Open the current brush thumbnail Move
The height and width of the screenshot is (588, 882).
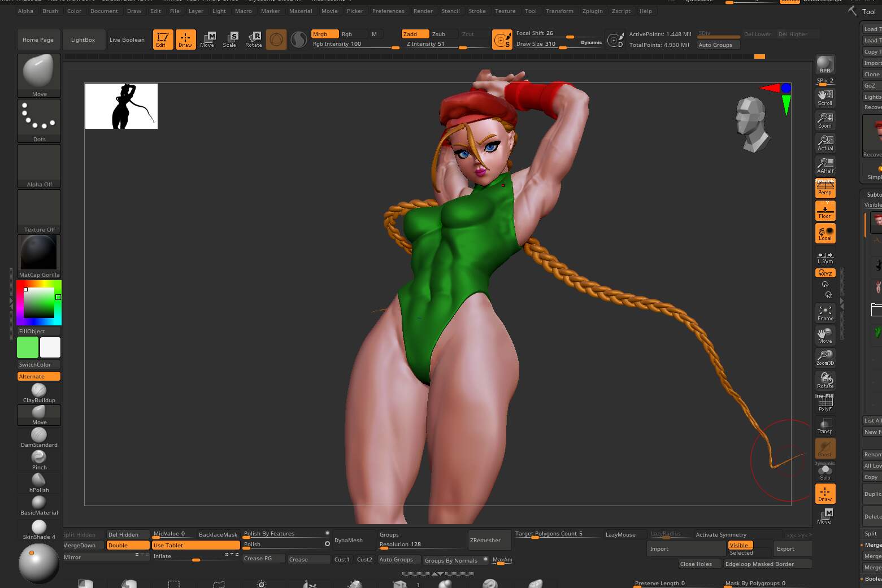[39, 76]
